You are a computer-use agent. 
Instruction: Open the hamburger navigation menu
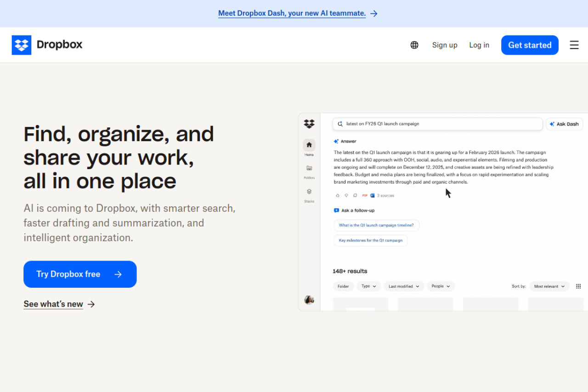click(574, 45)
